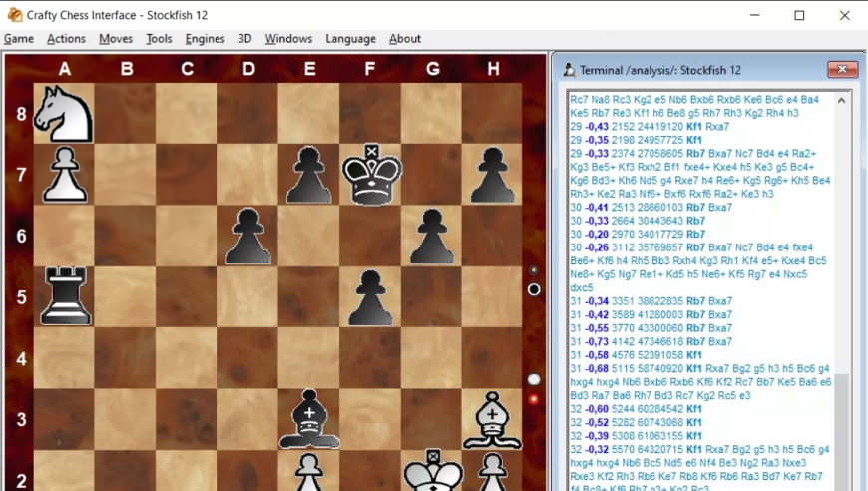Click the depth 30 line '-0,41 ... Rb7 Bxa7'
This screenshot has width=868, height=491.
(x=651, y=207)
